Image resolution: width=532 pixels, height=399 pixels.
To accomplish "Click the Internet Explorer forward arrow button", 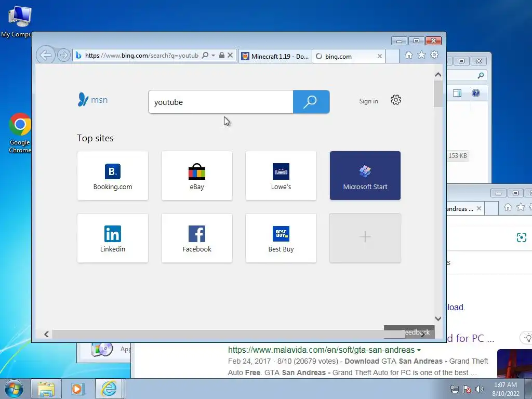I will coord(64,55).
